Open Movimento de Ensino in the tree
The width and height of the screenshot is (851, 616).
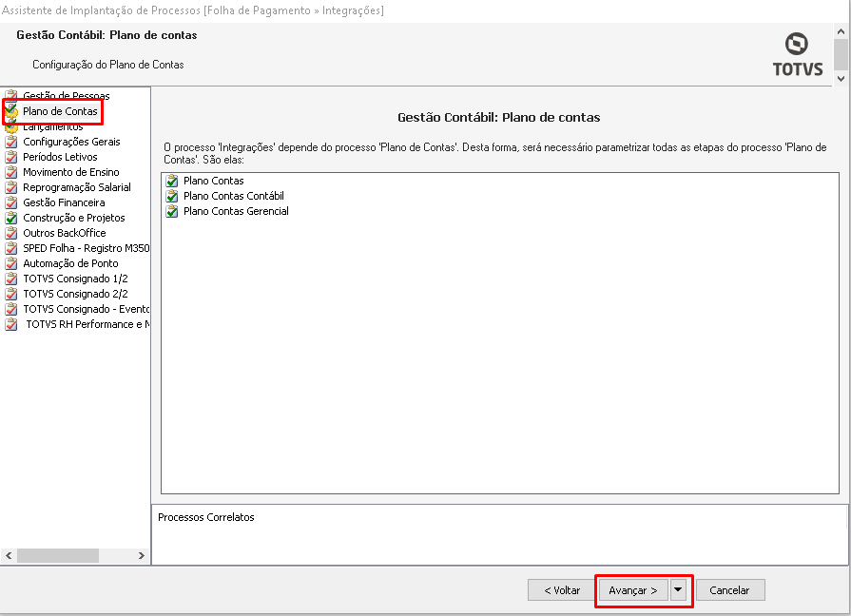[71, 172]
